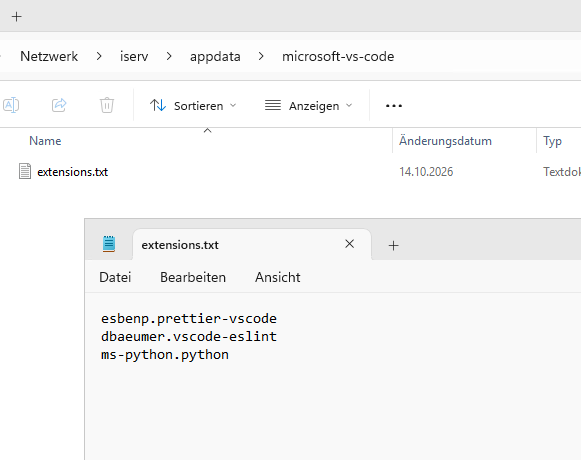Click the Rename icon in Explorer toolbar
Image resolution: width=581 pixels, height=460 pixels.
[11, 105]
